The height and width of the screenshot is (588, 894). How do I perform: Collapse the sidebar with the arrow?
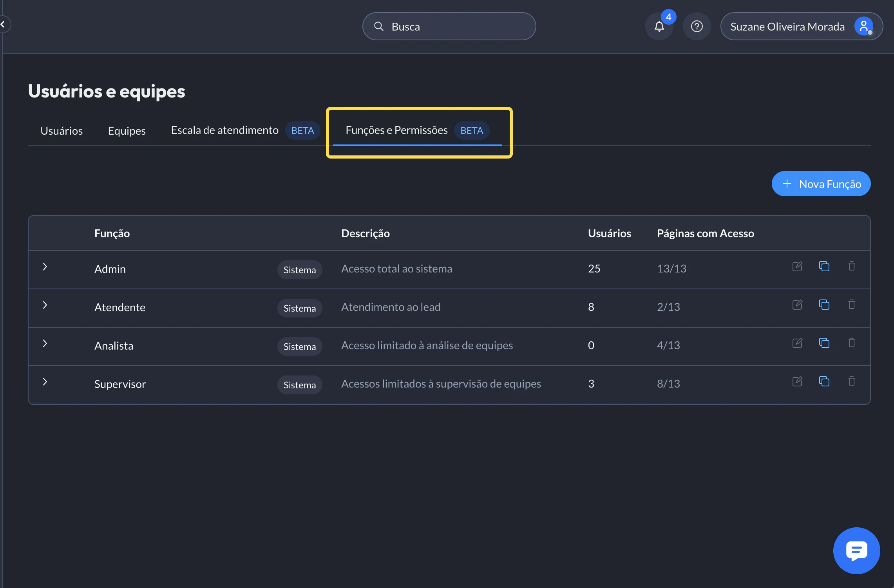tap(3, 24)
